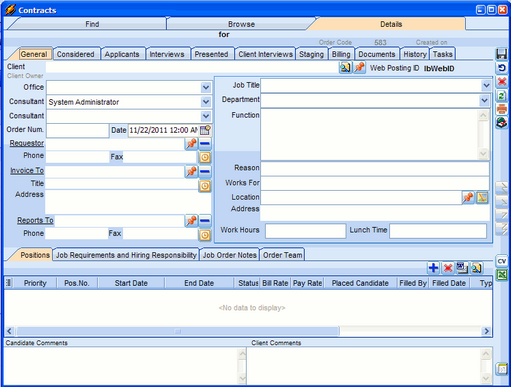
Task: Click the map icon beside Location field
Action: tap(482, 197)
